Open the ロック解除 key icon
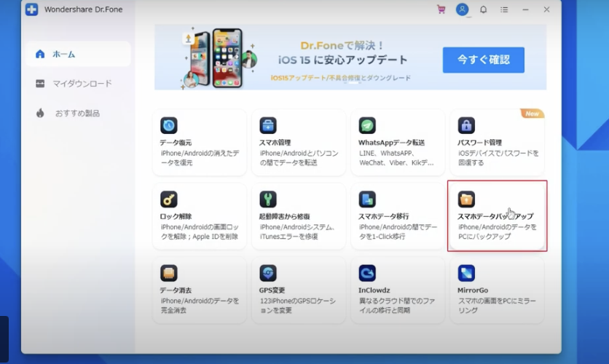Image resolution: width=609 pixels, height=364 pixels. coord(168,199)
